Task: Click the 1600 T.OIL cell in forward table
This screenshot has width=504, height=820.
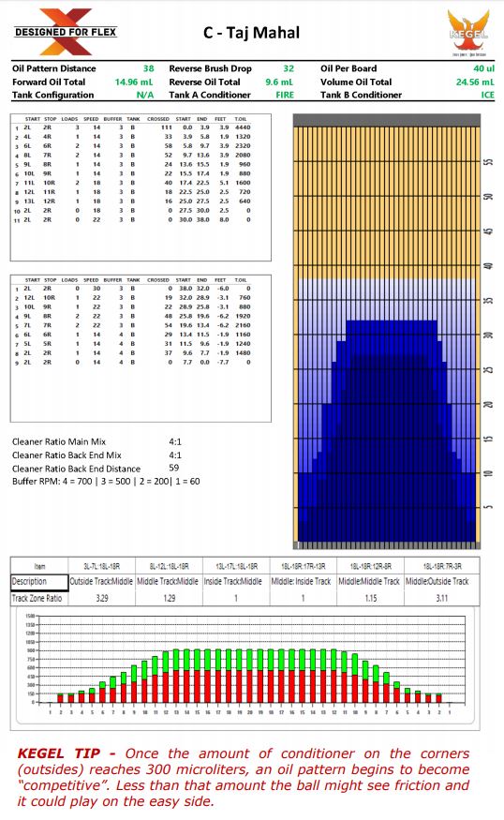Action: (x=243, y=183)
